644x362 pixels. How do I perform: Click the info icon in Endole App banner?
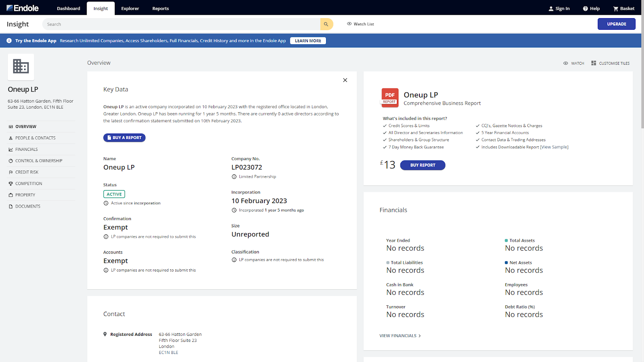pos(9,41)
